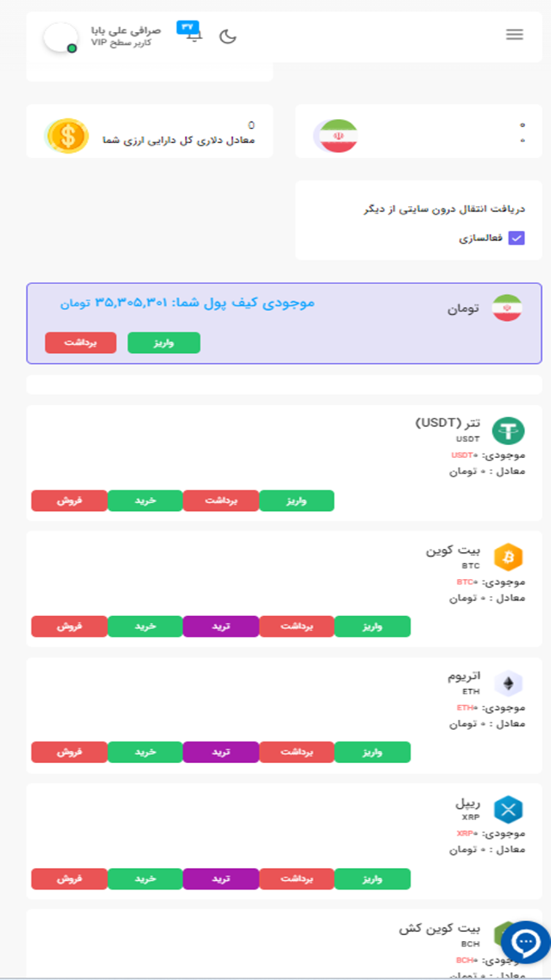Click the Tether (USDT) coin icon
The height and width of the screenshot is (980, 551).
[509, 431]
